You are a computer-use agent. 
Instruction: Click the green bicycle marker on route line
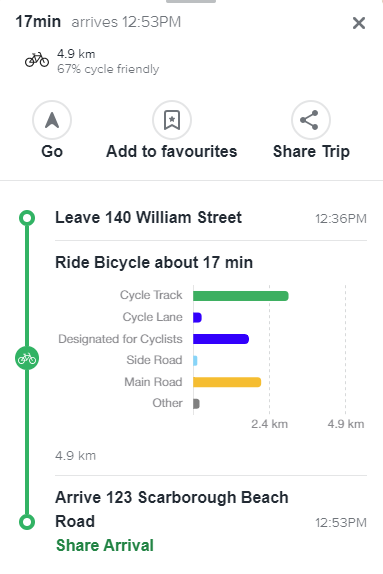pos(27,358)
